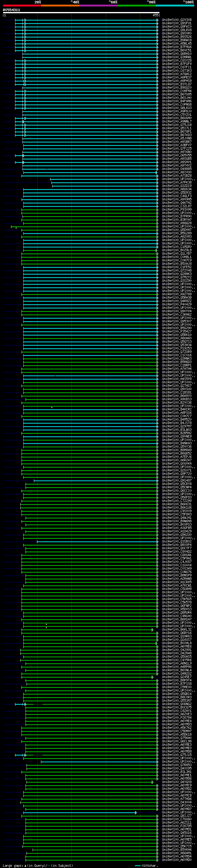This screenshot has width=197, height=868.
Task: Click the UniRef100_A7QAC2 label
Action: [x=177, y=74]
